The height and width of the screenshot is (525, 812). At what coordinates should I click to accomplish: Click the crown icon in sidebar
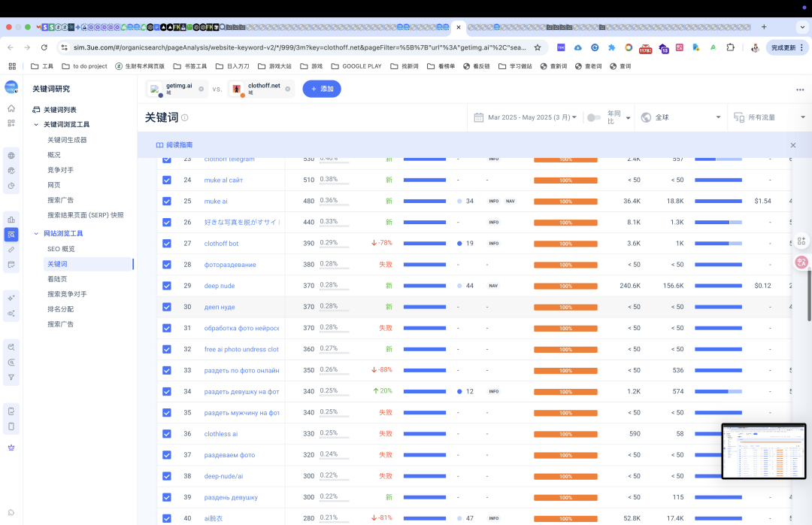pos(11,448)
